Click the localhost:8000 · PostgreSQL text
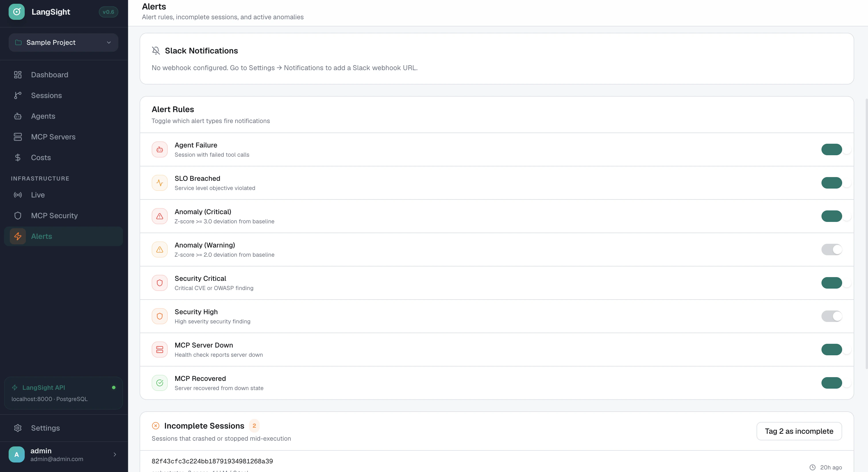 pos(49,399)
